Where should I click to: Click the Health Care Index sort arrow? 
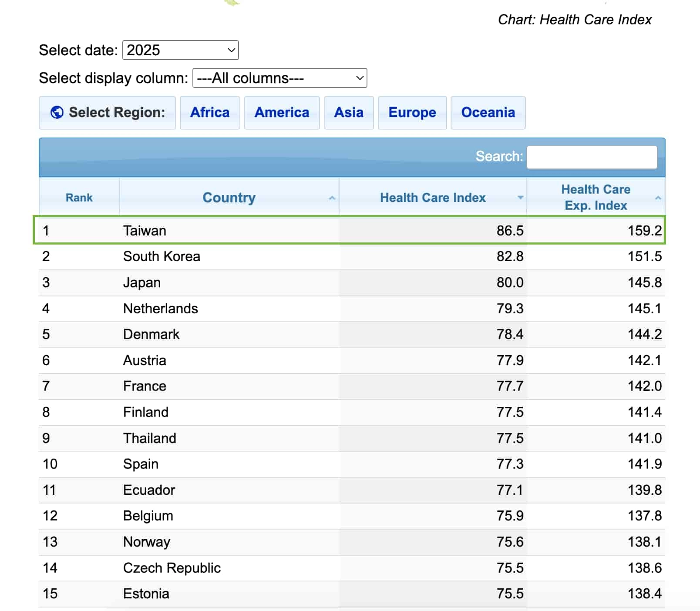tap(520, 198)
